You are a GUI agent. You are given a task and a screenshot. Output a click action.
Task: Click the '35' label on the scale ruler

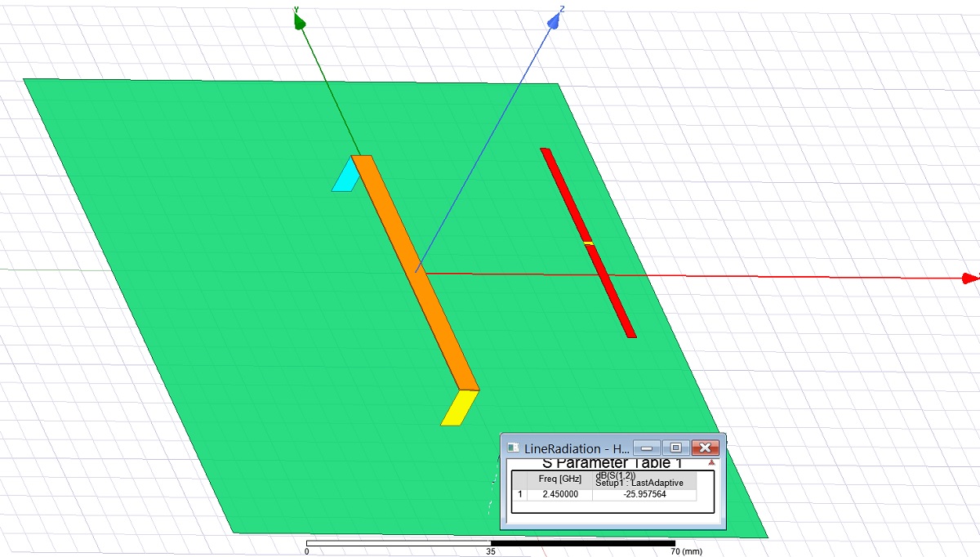[x=490, y=551]
